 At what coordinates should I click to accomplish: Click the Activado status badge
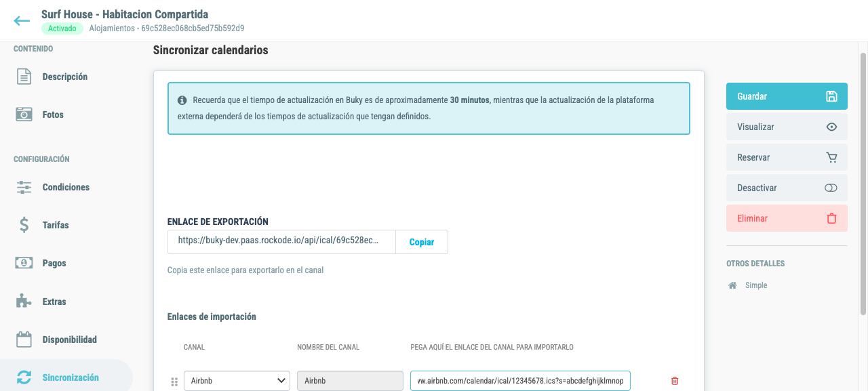tap(62, 28)
